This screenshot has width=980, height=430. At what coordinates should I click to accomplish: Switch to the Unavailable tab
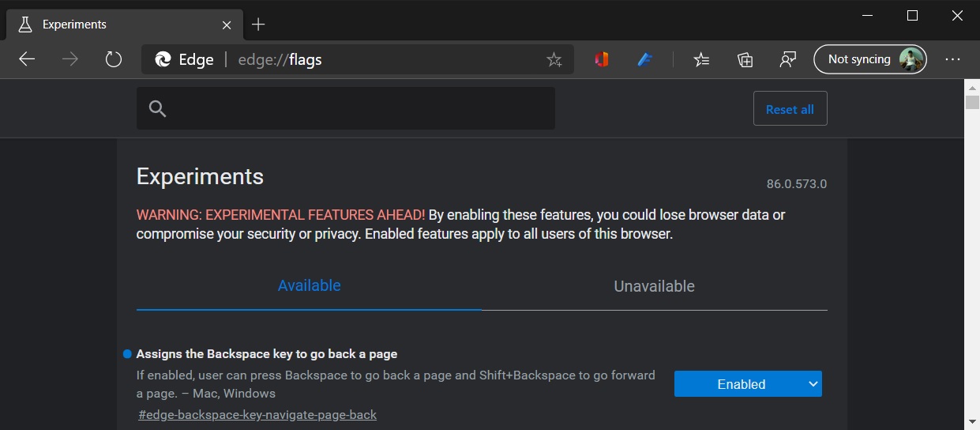(655, 286)
